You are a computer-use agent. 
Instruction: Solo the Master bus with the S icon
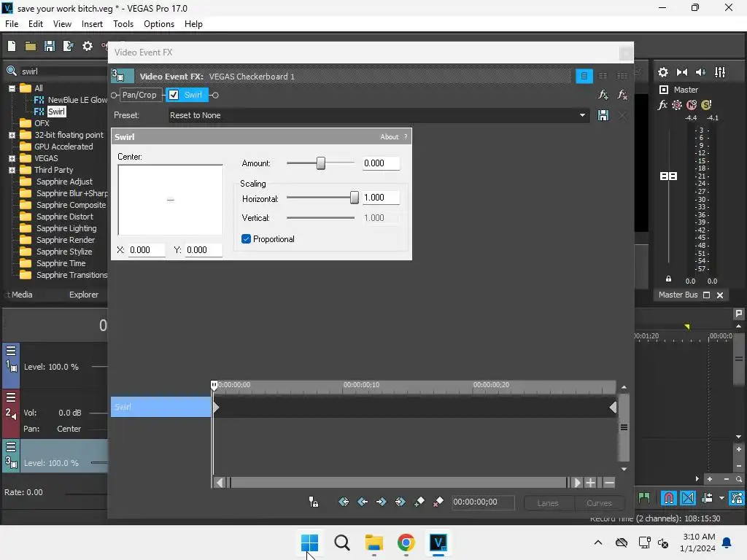706,105
